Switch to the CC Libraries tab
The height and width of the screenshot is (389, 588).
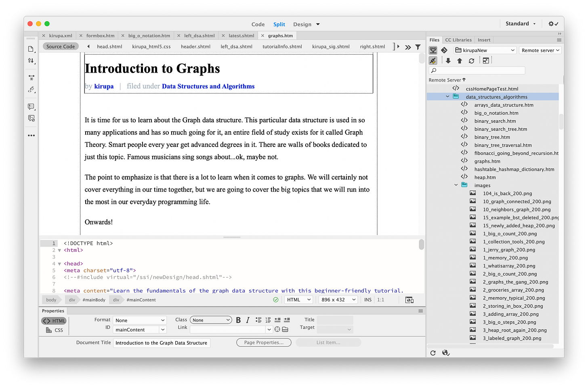pyautogui.click(x=458, y=40)
